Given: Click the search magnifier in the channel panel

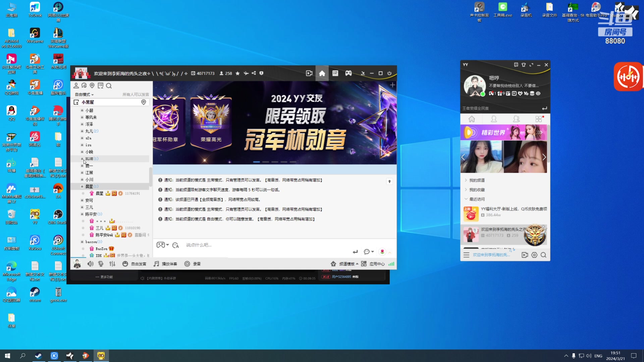Looking at the screenshot, I should point(109,86).
